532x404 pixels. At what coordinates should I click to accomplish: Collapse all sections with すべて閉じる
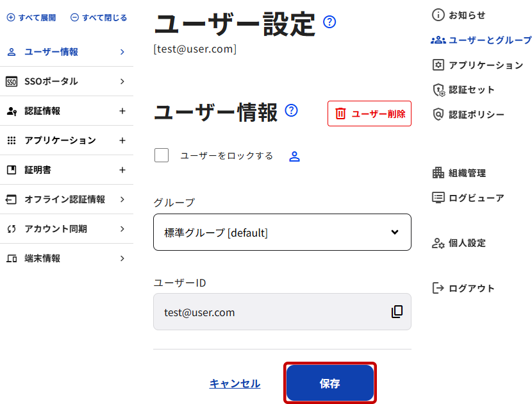click(99, 18)
